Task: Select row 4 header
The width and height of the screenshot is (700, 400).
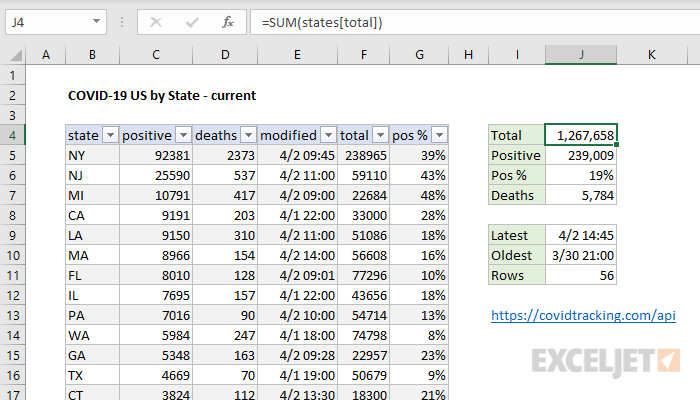Action: tap(12, 135)
